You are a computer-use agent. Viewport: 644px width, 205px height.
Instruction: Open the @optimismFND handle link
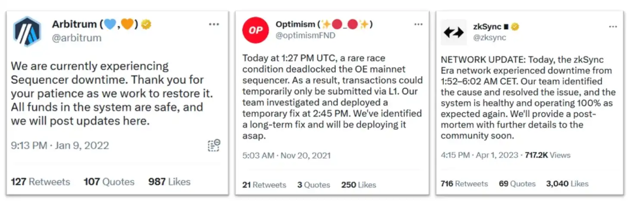[x=305, y=35]
